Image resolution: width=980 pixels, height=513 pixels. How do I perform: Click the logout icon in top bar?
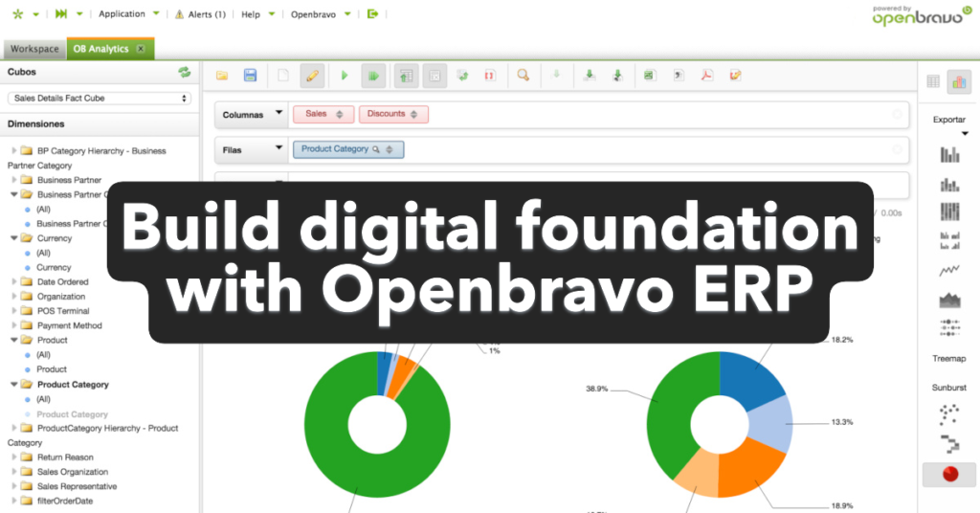click(372, 13)
